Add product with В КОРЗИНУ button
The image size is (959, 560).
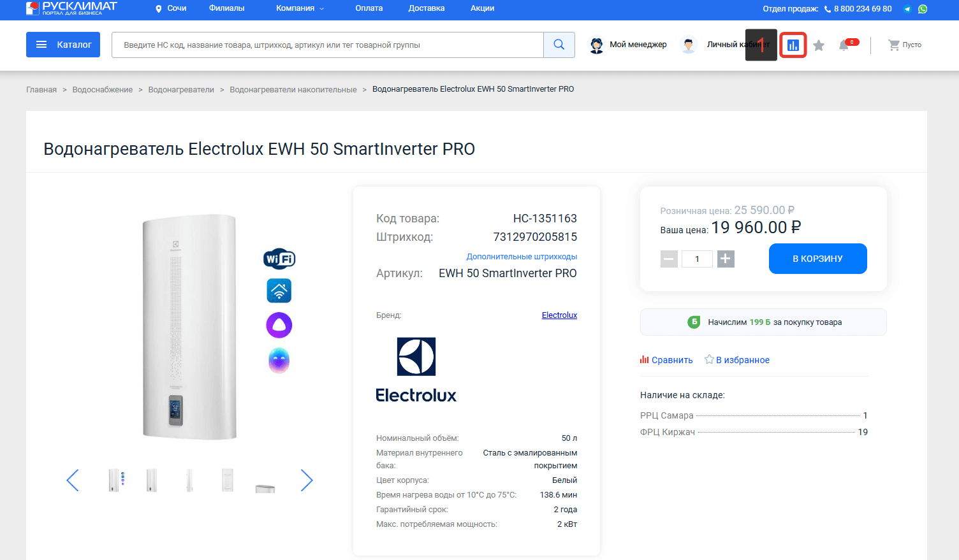(817, 259)
